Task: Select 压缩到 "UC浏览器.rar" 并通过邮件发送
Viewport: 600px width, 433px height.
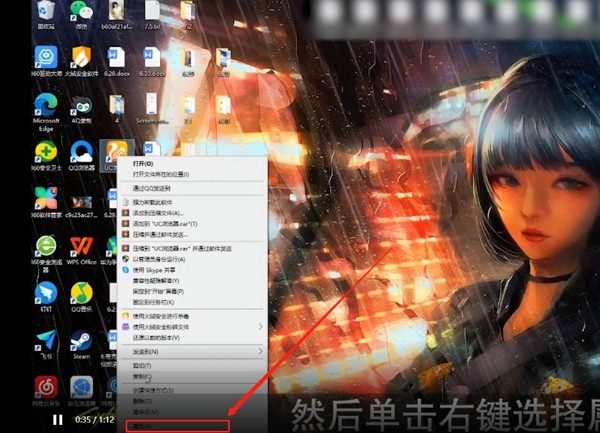Action: coord(192,249)
